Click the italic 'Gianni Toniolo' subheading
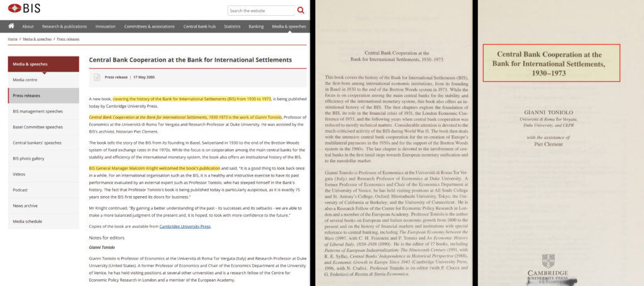 pos(102,248)
